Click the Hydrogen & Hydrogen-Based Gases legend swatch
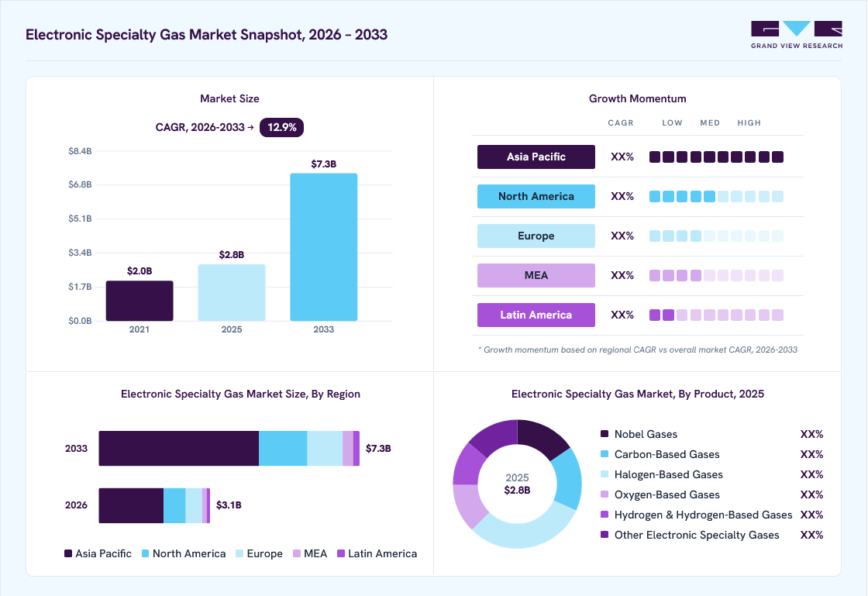 click(x=604, y=515)
